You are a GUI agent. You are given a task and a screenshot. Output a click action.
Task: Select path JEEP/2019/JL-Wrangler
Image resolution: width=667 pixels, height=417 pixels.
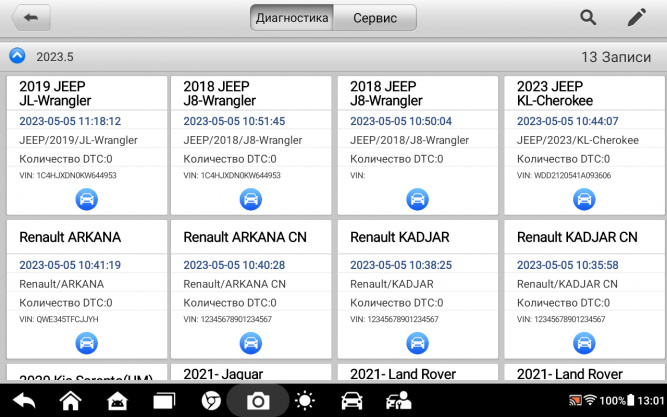(78, 140)
